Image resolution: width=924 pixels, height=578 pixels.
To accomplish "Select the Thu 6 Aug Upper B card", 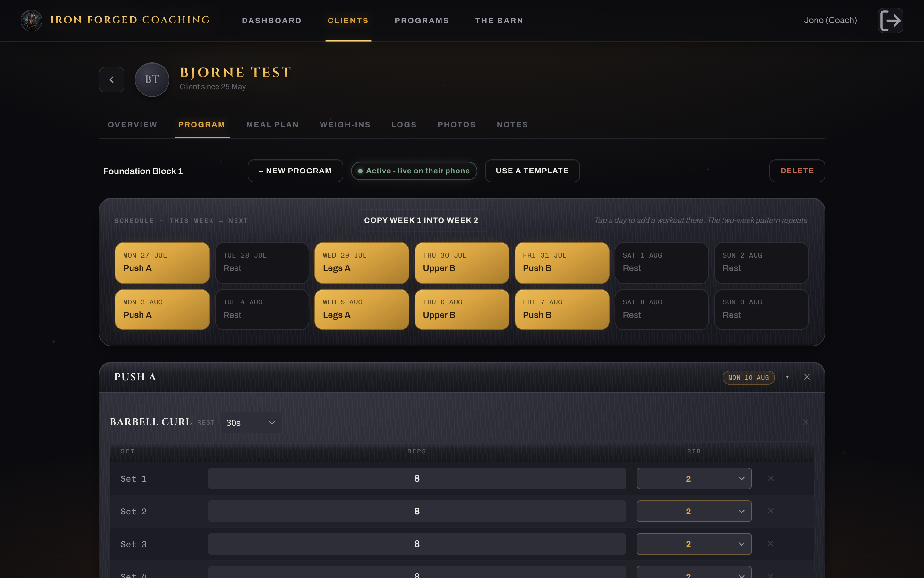I will tap(462, 310).
